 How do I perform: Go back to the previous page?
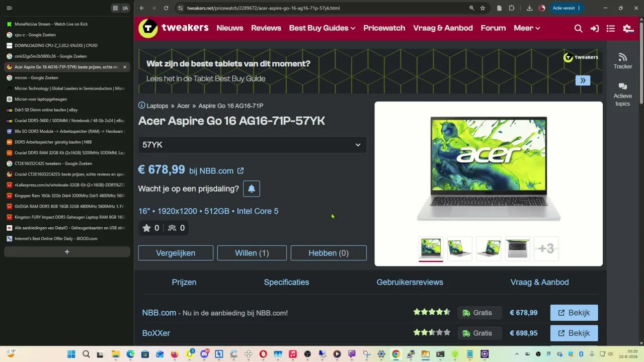tap(142, 8)
